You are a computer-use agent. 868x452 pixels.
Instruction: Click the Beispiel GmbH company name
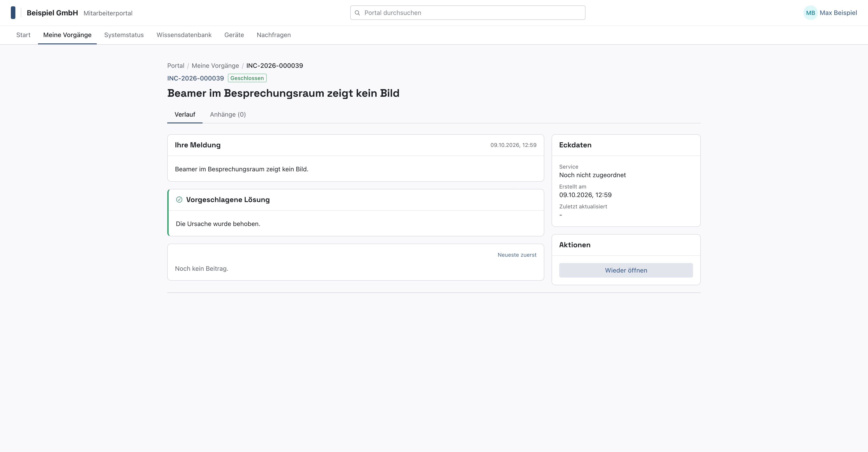pos(52,13)
